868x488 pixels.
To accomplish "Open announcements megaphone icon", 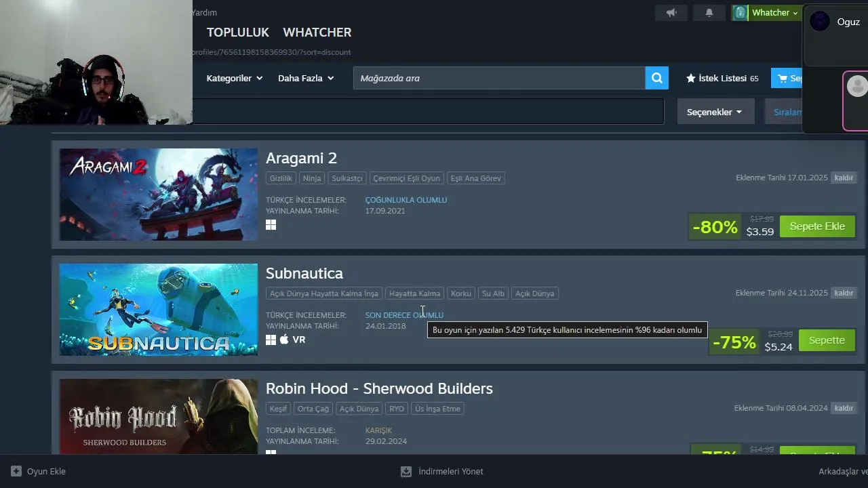I will [x=671, y=13].
